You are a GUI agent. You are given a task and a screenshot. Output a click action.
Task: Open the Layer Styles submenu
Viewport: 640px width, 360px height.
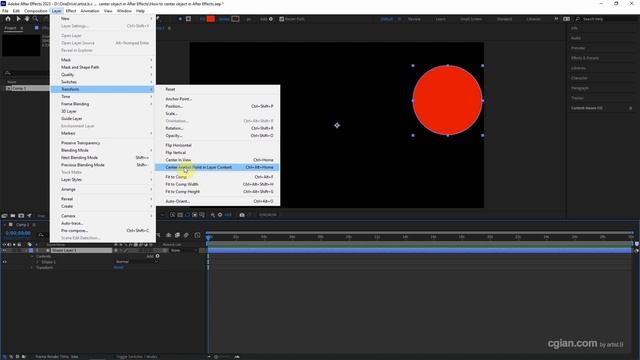point(103,180)
